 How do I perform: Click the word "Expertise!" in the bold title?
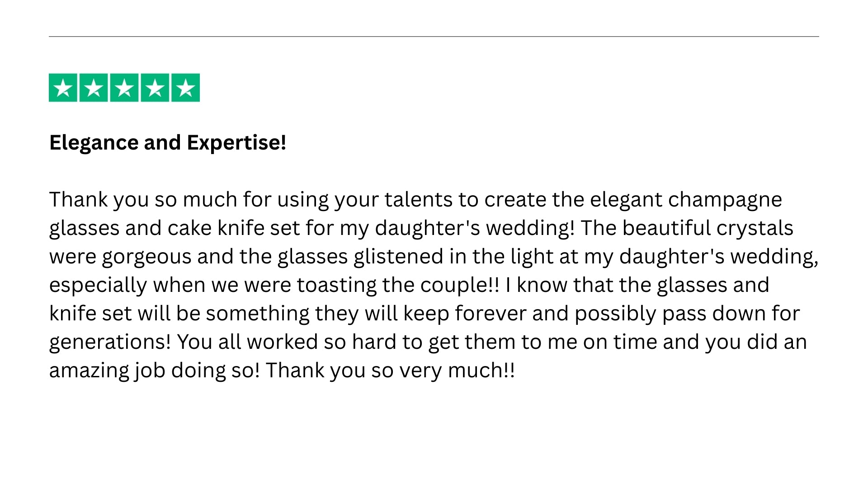(x=236, y=143)
